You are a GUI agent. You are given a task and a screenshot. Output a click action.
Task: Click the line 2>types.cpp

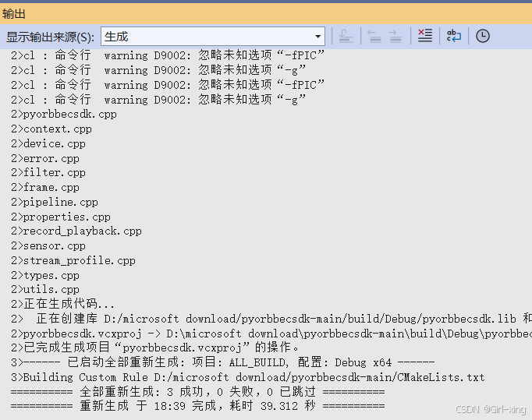pos(45,276)
